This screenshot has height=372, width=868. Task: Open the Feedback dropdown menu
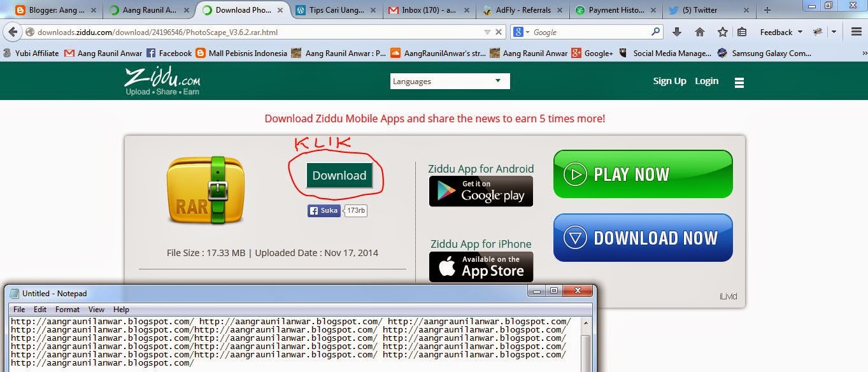pos(780,32)
